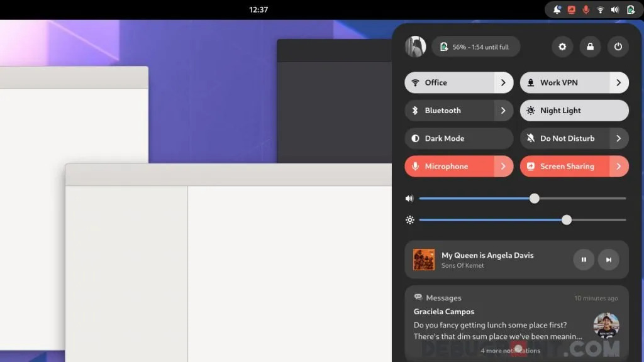Viewport: 644px width, 362px height.
Task: Open the power off menu icon
Action: (x=618, y=47)
